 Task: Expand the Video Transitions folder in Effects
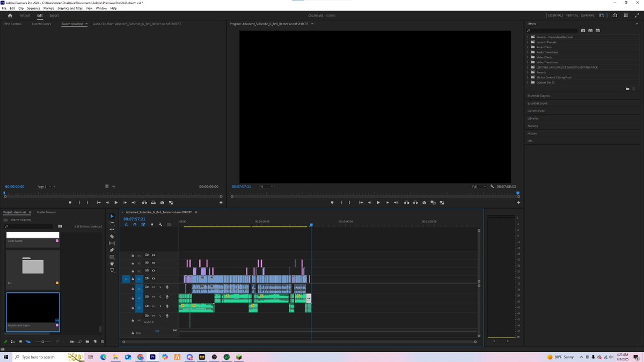528,62
